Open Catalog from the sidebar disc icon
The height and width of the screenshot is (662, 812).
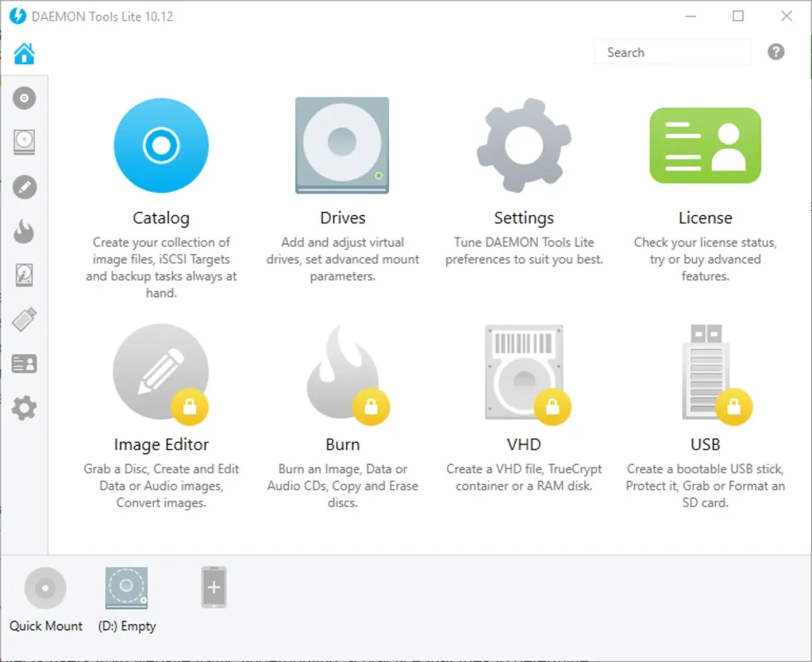click(24, 98)
